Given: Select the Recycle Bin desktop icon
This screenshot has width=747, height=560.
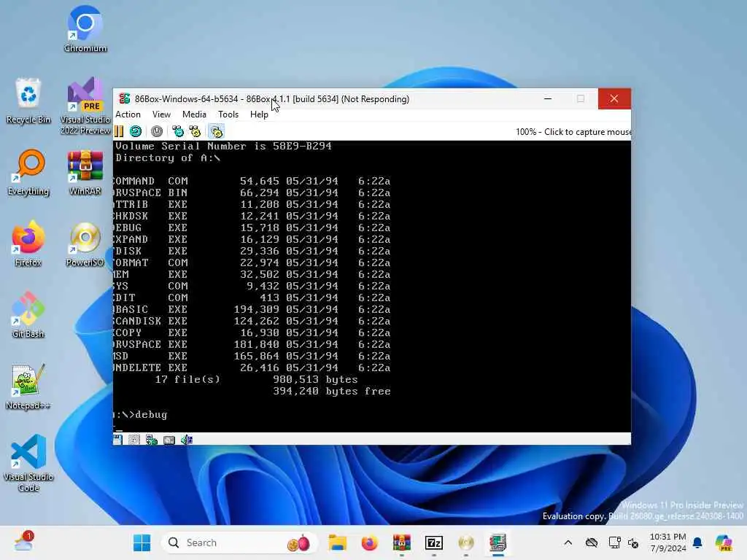Looking at the screenshot, I should (x=28, y=101).
